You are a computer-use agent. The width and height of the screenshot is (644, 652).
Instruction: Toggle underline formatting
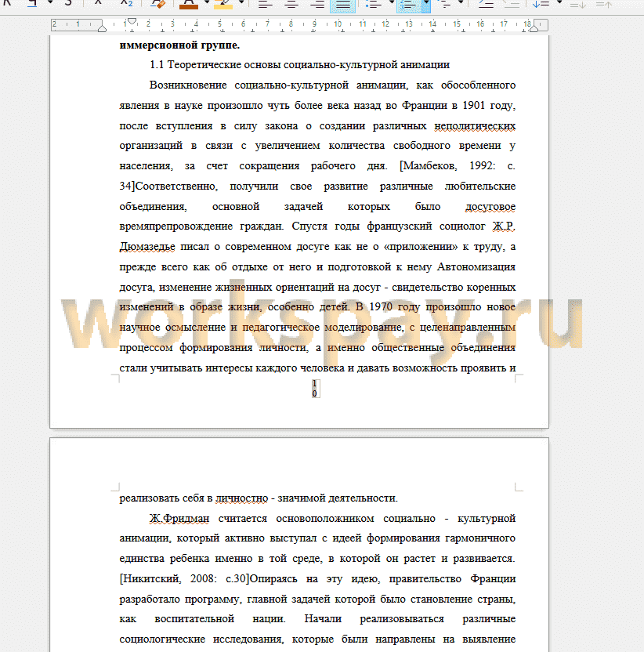pos(32,3)
